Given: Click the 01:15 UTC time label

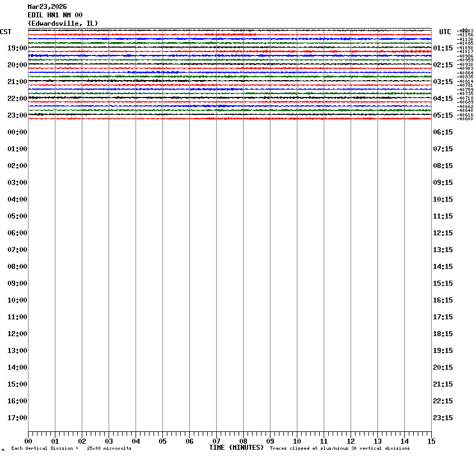Looking at the screenshot, I should point(443,48).
